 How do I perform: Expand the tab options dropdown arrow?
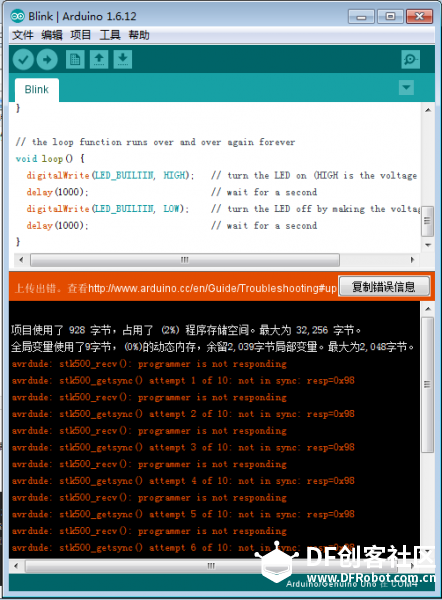point(406,88)
